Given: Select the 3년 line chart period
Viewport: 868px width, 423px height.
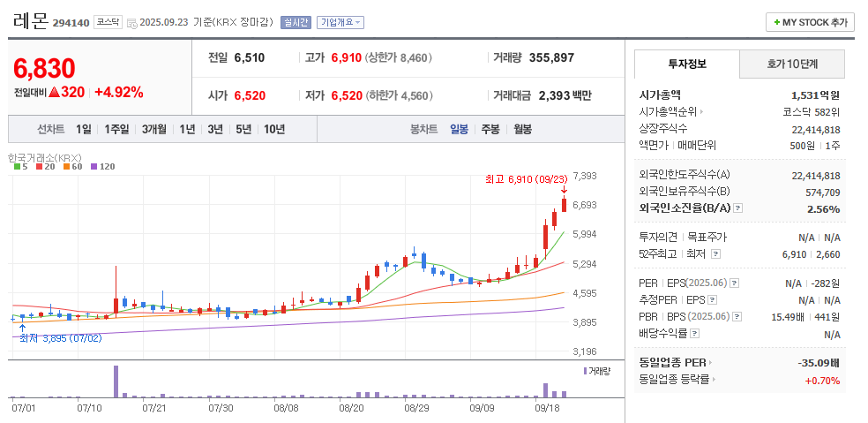Looking at the screenshot, I should tap(214, 129).
